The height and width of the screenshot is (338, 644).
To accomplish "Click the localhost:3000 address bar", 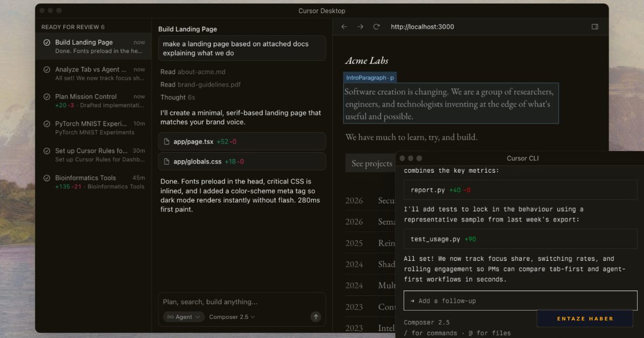I will click(x=422, y=27).
